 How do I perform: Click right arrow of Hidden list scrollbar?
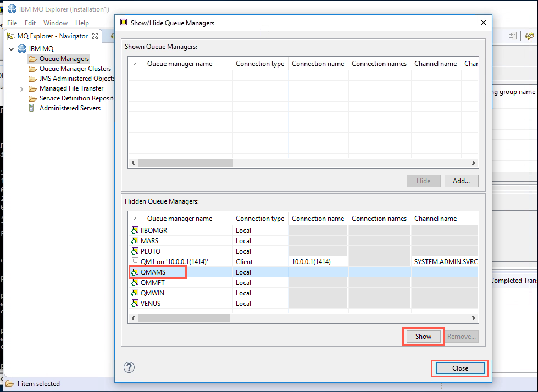pyautogui.click(x=474, y=318)
